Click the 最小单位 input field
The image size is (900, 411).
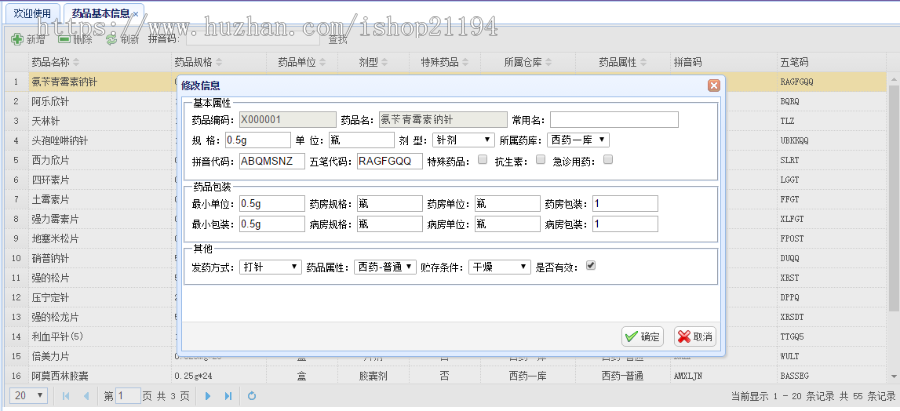(272, 203)
